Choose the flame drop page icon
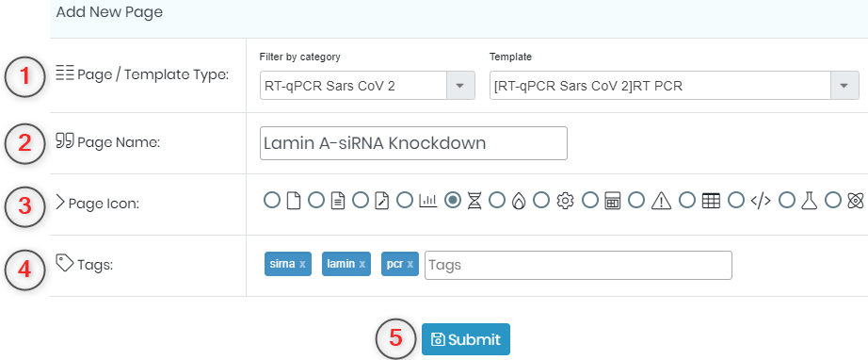 coord(518,201)
